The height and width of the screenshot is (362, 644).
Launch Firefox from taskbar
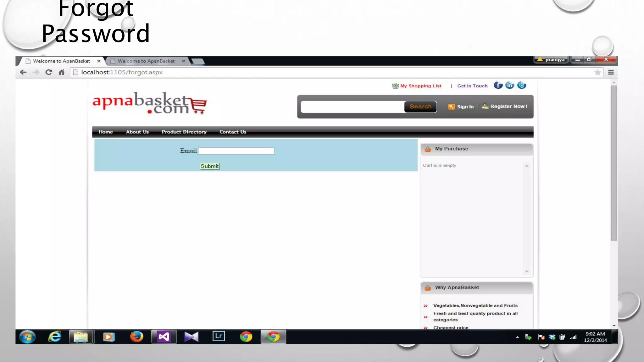coord(136,337)
